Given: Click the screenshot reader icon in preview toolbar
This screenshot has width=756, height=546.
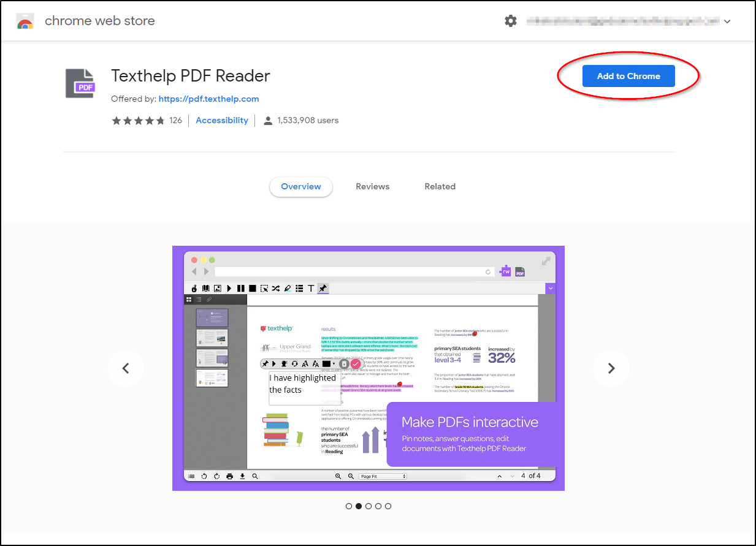Looking at the screenshot, I should (x=264, y=289).
